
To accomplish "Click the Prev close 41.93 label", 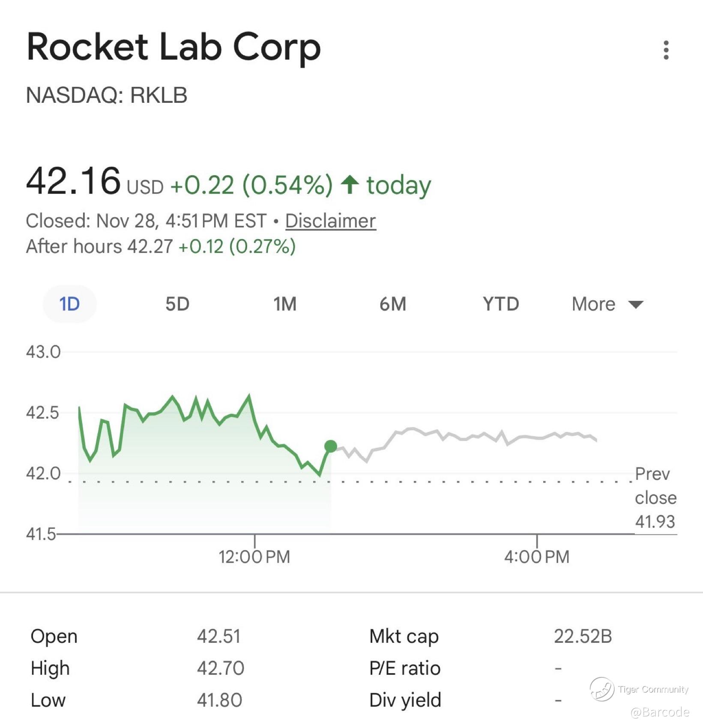I will click(655, 498).
